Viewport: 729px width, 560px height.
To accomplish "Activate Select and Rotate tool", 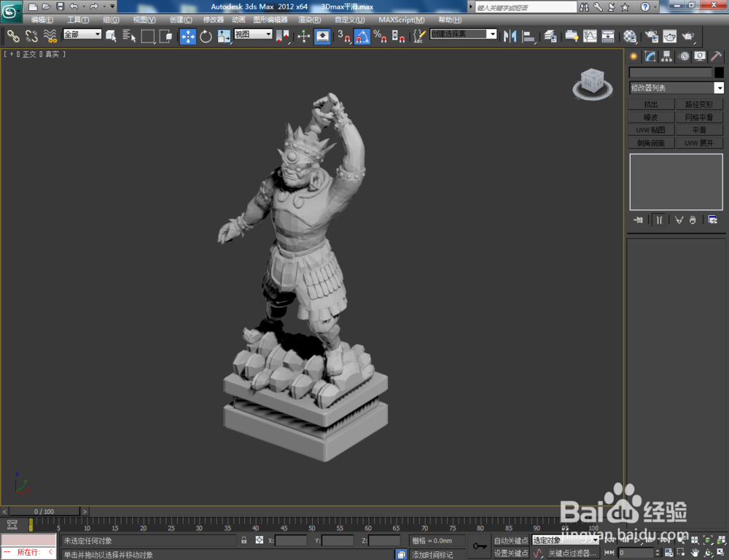I will point(206,36).
